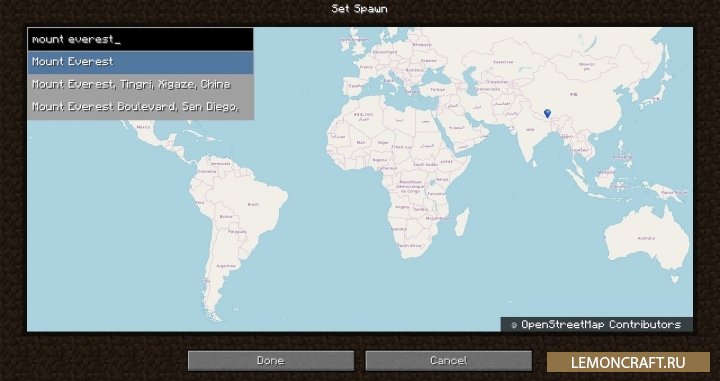The width and height of the screenshot is (720, 381).
Task: Click the LEMONCRAFT.RU watermark banner
Action: tap(628, 362)
